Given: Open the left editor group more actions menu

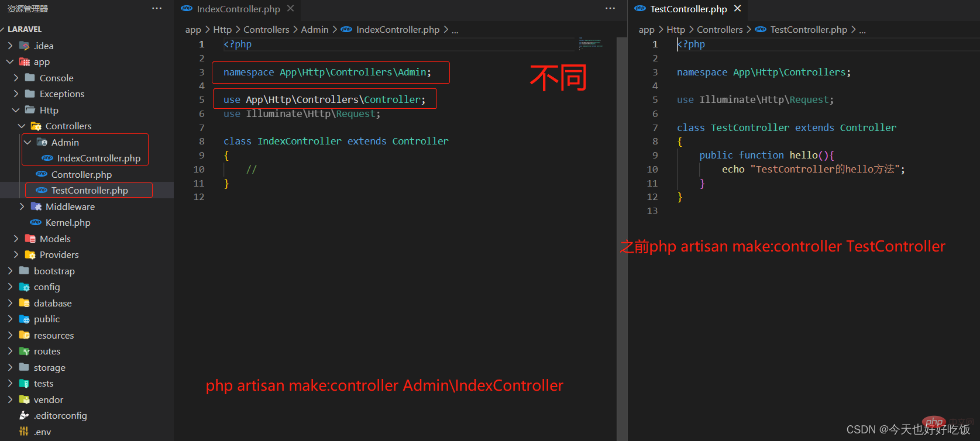Looking at the screenshot, I should (x=610, y=9).
